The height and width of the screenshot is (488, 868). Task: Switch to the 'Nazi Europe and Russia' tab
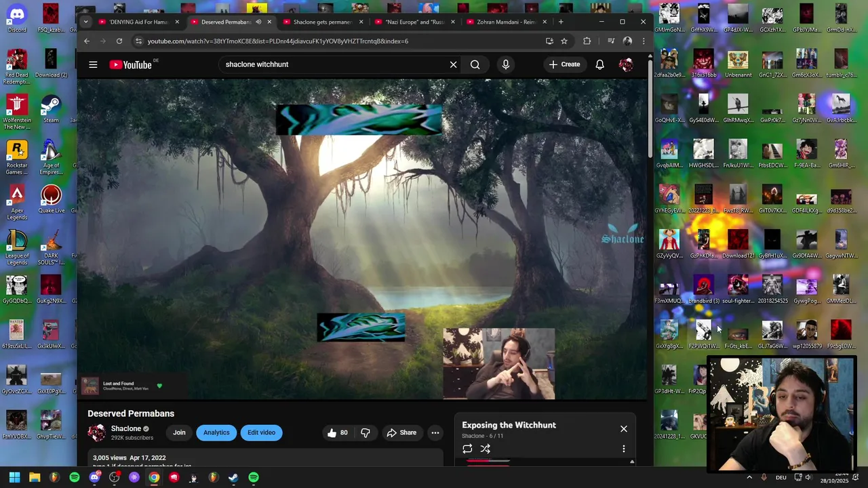(414, 22)
